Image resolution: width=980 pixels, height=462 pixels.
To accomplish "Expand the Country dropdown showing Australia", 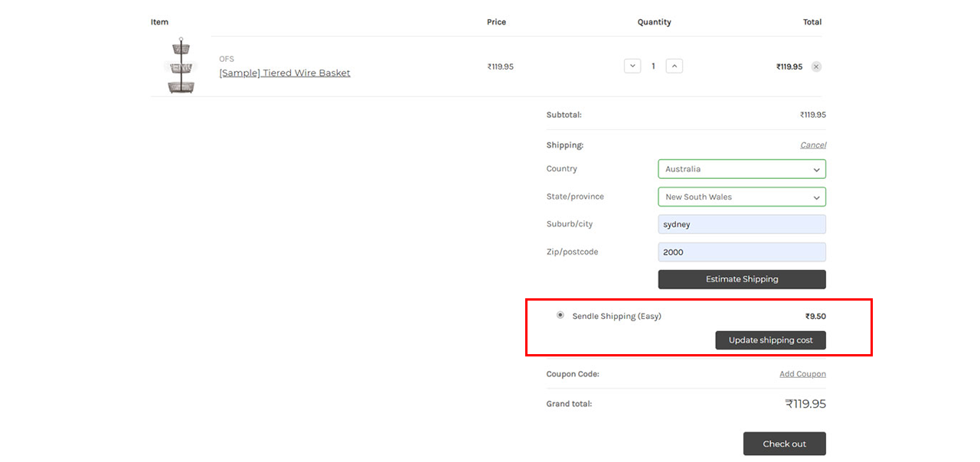I will [x=741, y=169].
